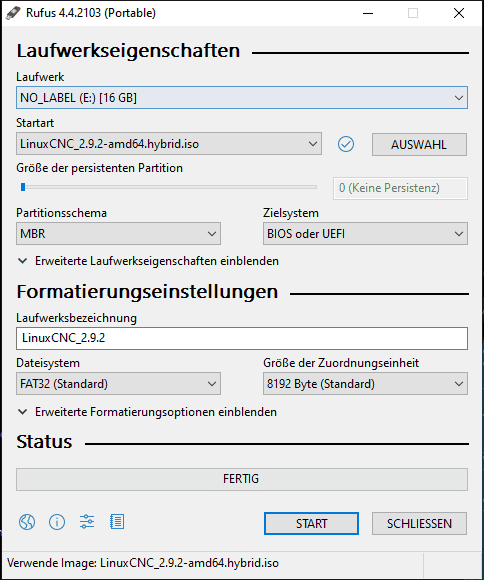
Task: Click the Formatierungseinstellungen heading
Action: coord(147,291)
